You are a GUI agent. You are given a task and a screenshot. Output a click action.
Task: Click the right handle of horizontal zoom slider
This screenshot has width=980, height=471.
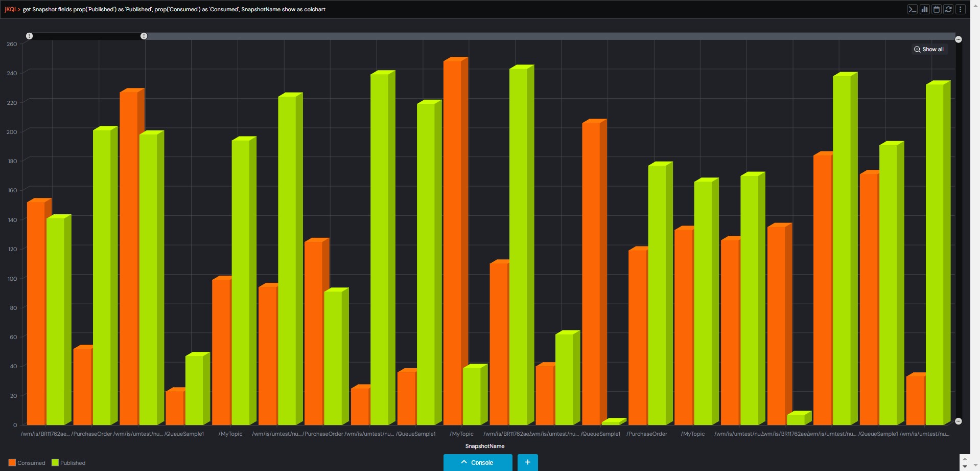click(144, 36)
